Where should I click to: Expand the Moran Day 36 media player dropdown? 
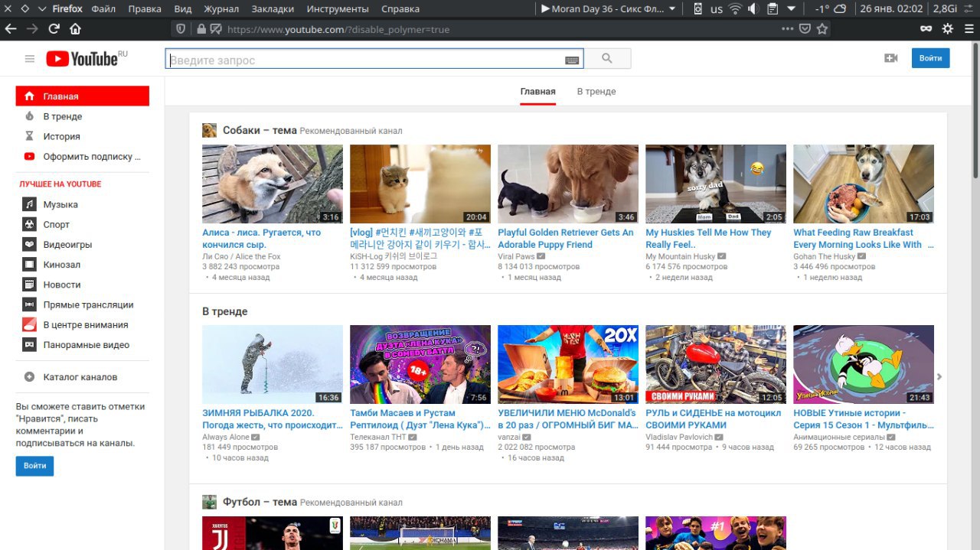click(672, 9)
